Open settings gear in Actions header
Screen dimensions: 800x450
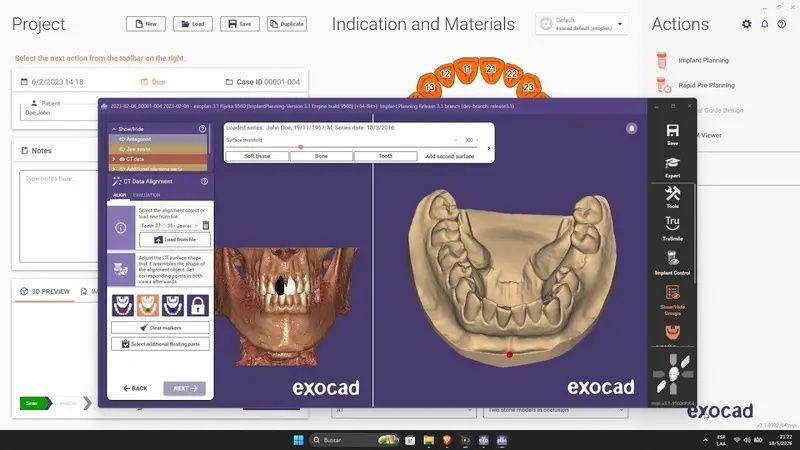pyautogui.click(x=746, y=24)
